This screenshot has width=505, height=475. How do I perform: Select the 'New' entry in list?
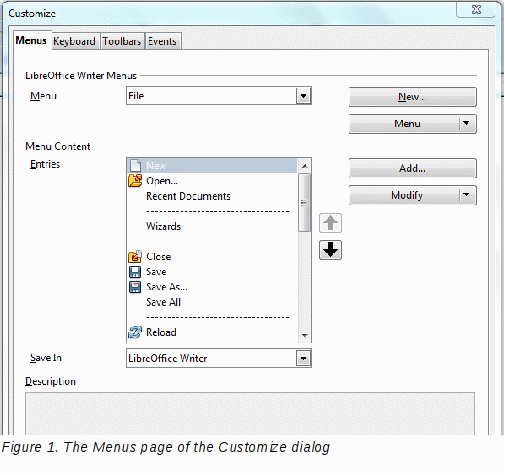(x=212, y=166)
